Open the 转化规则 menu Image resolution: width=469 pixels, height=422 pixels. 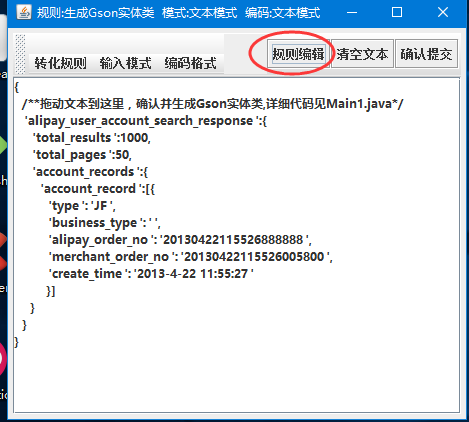pos(60,63)
